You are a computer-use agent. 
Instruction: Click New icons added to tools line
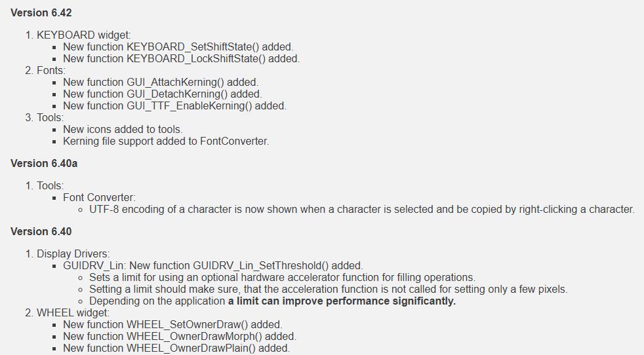tap(123, 129)
